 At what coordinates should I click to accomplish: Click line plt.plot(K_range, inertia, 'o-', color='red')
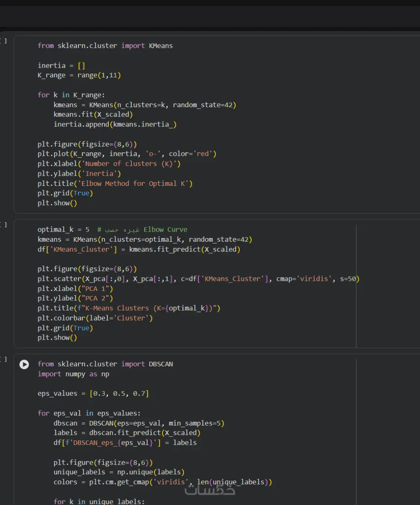127,154
